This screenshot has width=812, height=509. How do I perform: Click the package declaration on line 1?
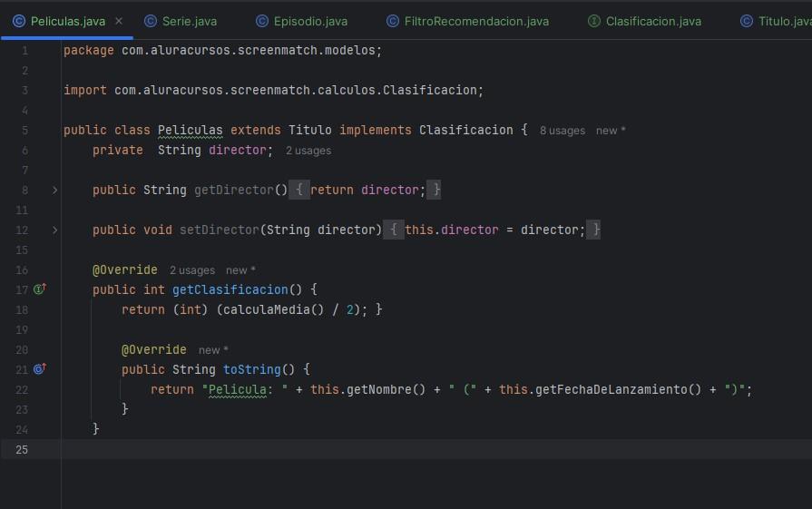click(x=222, y=51)
